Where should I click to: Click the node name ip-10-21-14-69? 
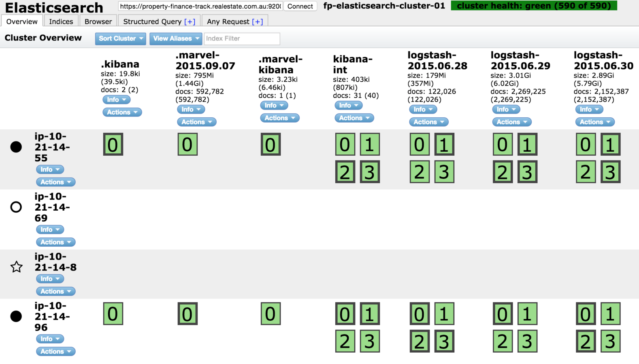click(x=52, y=207)
